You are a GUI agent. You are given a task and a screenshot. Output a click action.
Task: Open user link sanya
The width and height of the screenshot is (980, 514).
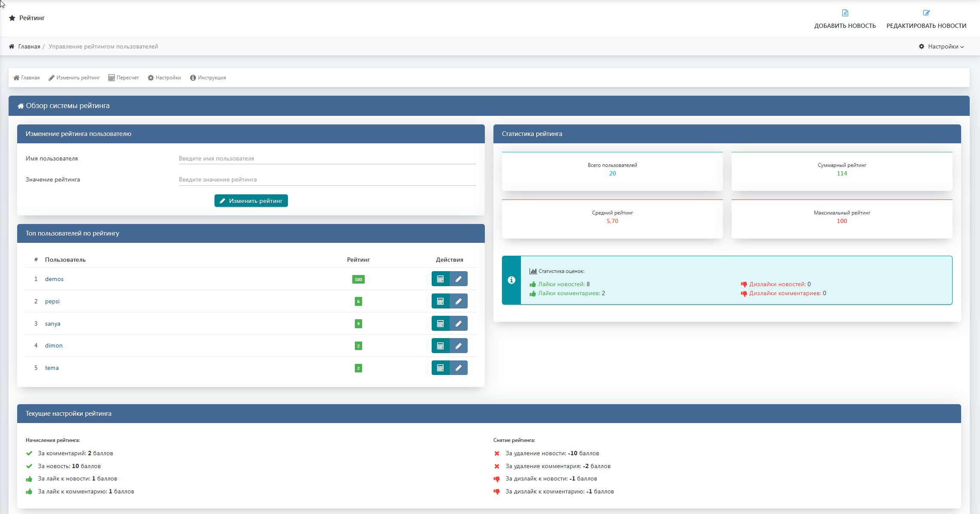52,324
